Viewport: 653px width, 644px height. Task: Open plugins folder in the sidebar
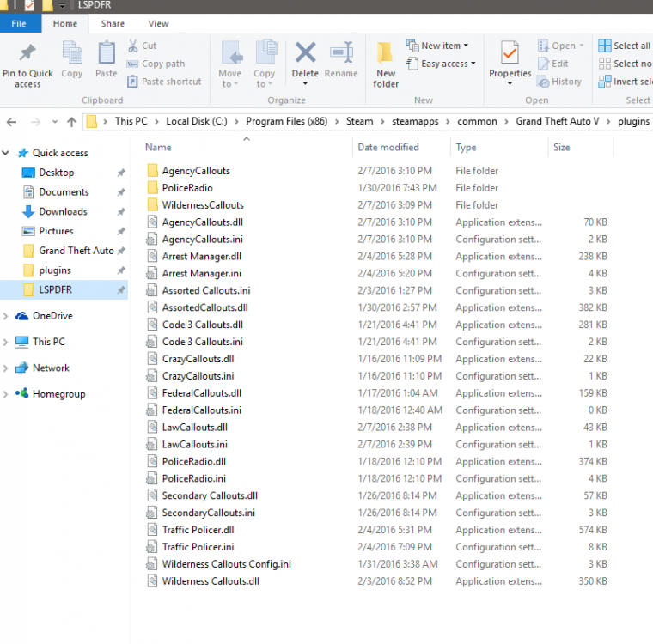point(54,270)
